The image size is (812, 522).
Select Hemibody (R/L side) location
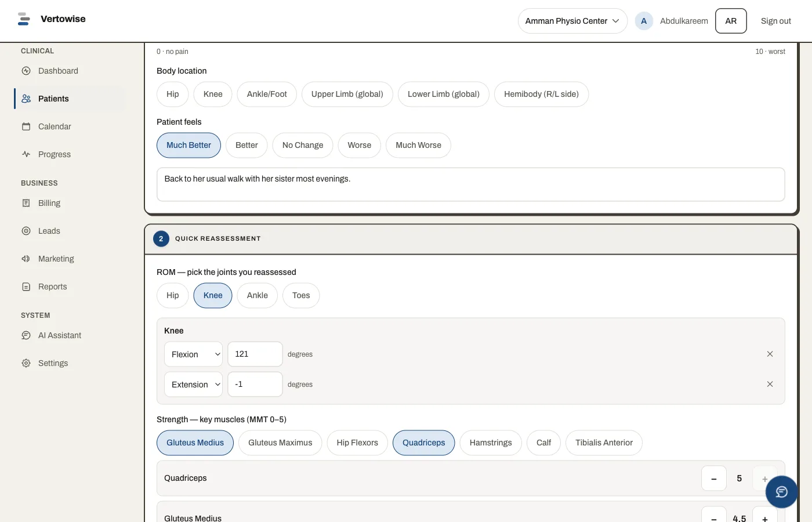coord(541,94)
